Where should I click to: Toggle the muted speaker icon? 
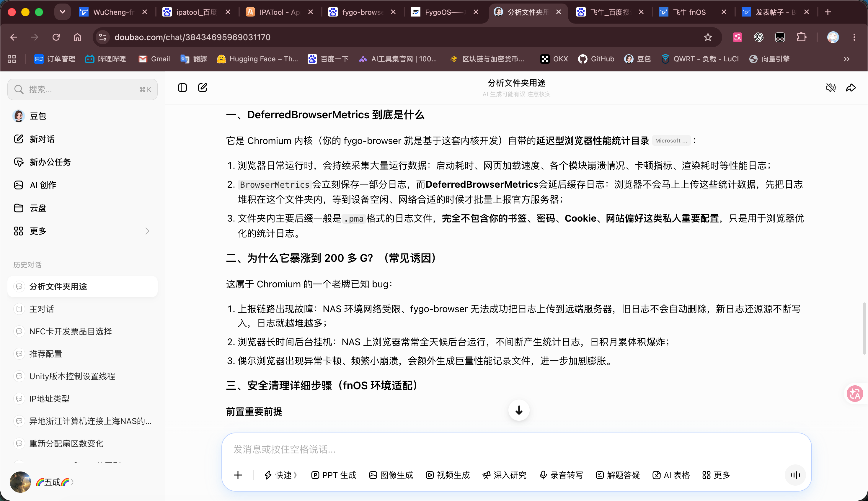click(831, 88)
